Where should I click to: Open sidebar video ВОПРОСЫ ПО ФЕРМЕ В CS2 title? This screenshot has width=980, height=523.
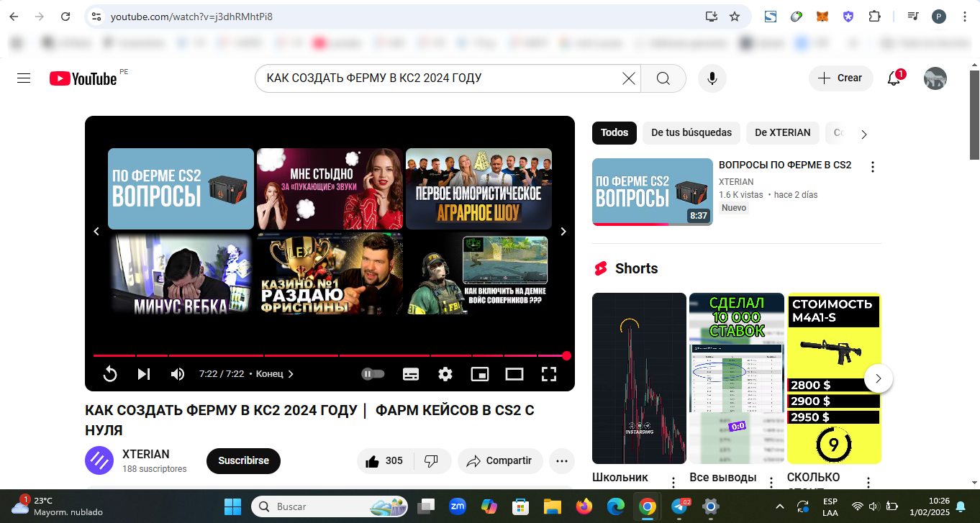click(785, 165)
